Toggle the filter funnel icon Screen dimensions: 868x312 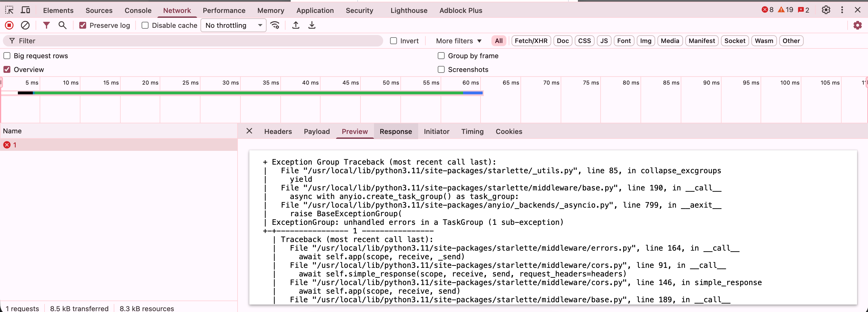[x=46, y=25]
